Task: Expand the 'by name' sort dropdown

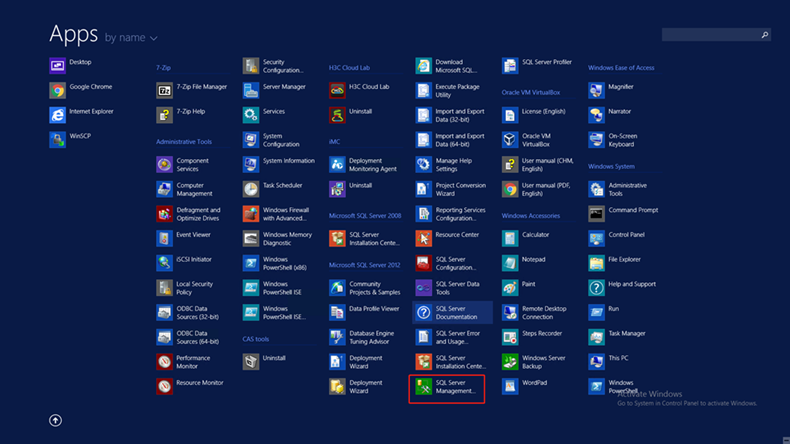Action: coord(131,38)
